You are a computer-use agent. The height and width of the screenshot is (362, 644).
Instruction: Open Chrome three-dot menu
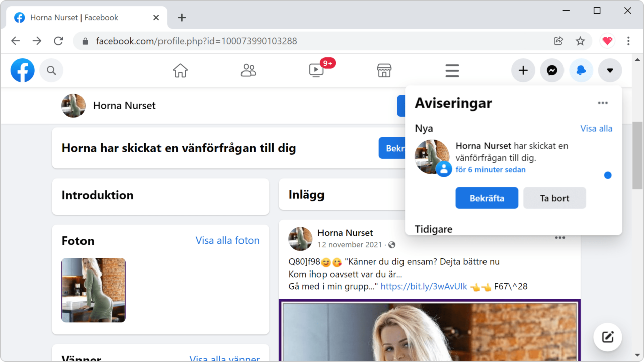click(x=628, y=41)
